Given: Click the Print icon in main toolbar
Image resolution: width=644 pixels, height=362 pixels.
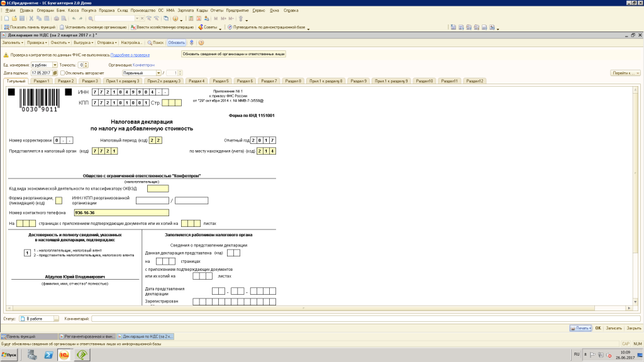Looking at the screenshot, I should (x=56, y=18).
